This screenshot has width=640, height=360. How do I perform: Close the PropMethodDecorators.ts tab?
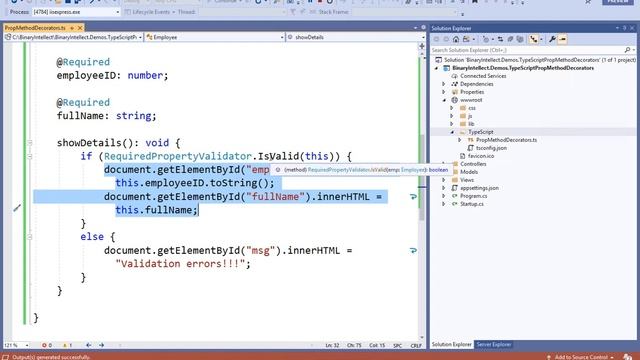point(80,28)
